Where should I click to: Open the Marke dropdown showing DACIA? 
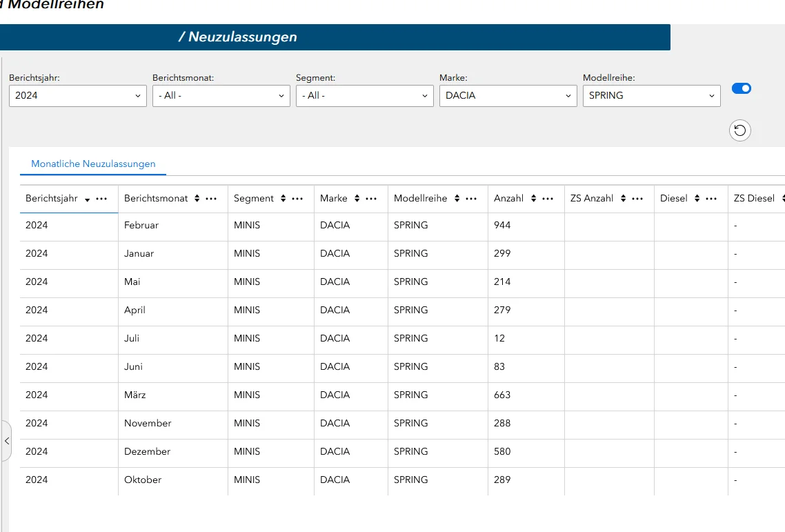tap(508, 96)
